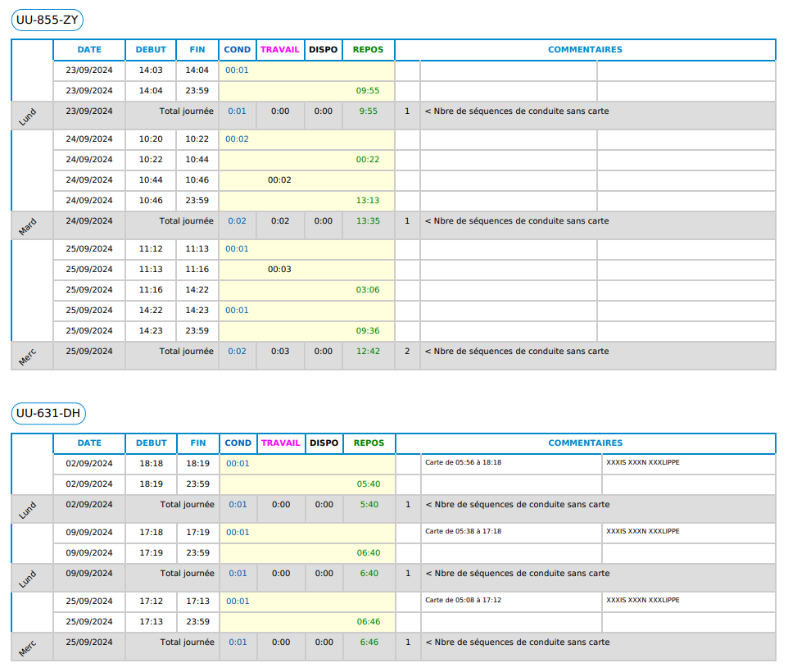Click the comment "Carte de 05:08 à 17:12"
This screenshot has width=788, height=672.
pyautogui.click(x=464, y=600)
